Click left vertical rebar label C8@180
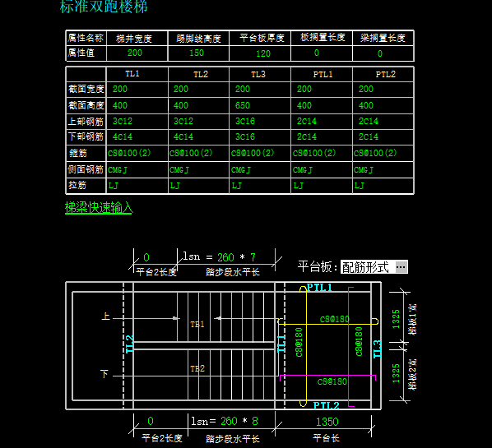The image size is (492, 448). [x=299, y=342]
